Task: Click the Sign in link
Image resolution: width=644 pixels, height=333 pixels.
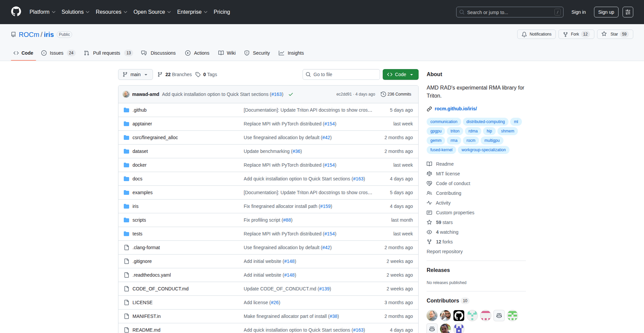Action: pos(579,12)
